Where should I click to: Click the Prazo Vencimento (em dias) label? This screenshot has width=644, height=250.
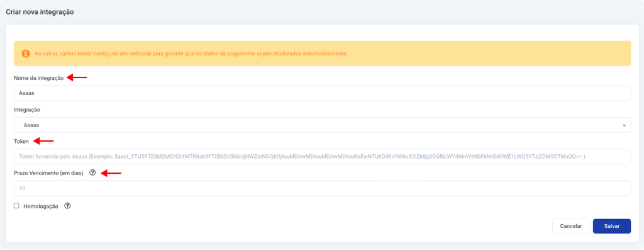(49, 173)
